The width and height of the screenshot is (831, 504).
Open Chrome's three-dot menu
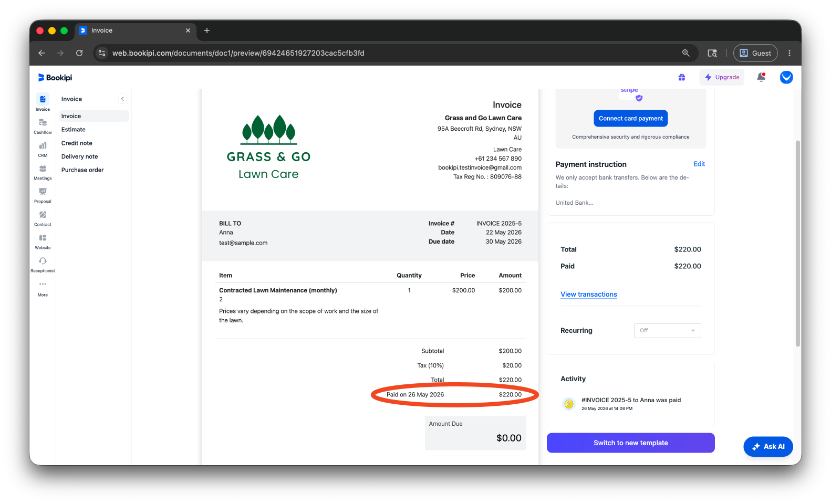(789, 53)
